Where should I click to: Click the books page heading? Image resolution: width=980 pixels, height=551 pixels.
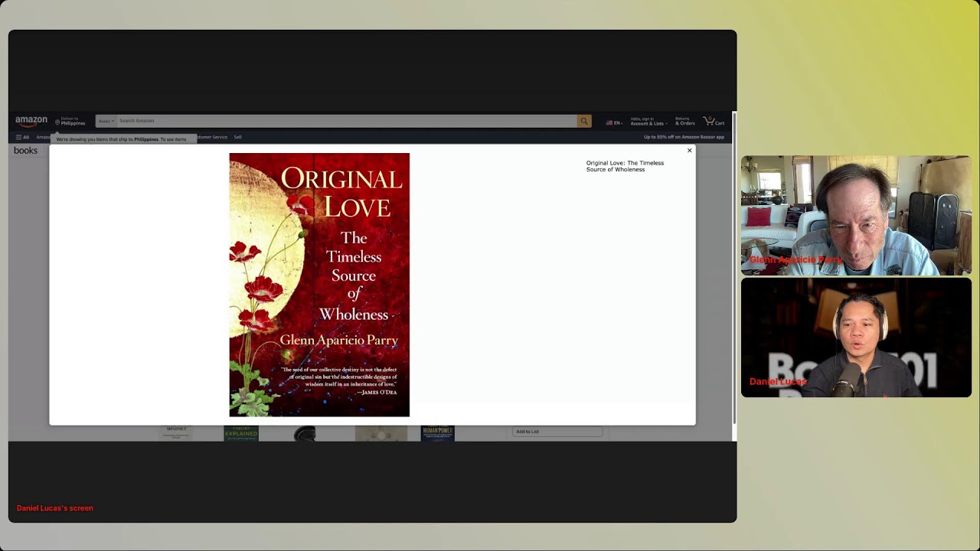coord(25,151)
